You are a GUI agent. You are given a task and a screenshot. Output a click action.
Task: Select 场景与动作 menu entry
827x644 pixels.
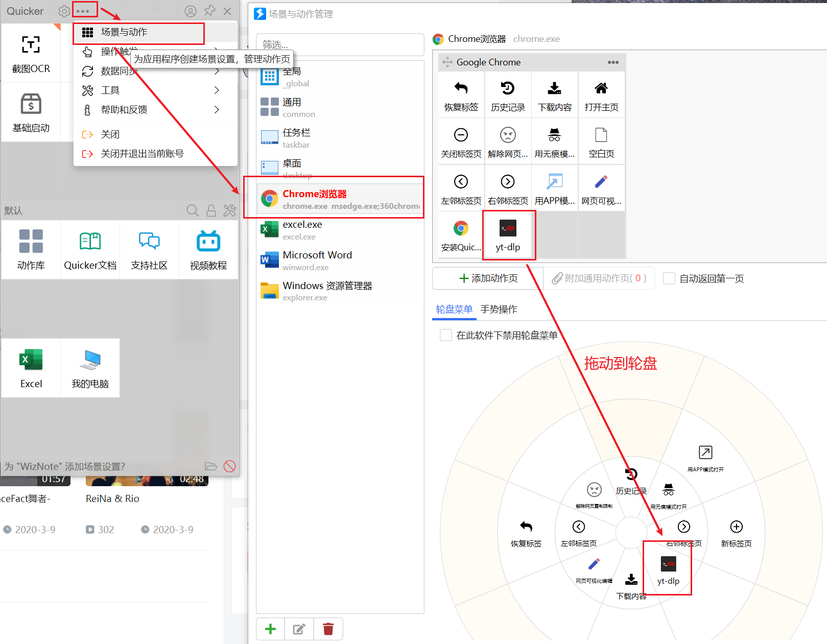coord(155,32)
